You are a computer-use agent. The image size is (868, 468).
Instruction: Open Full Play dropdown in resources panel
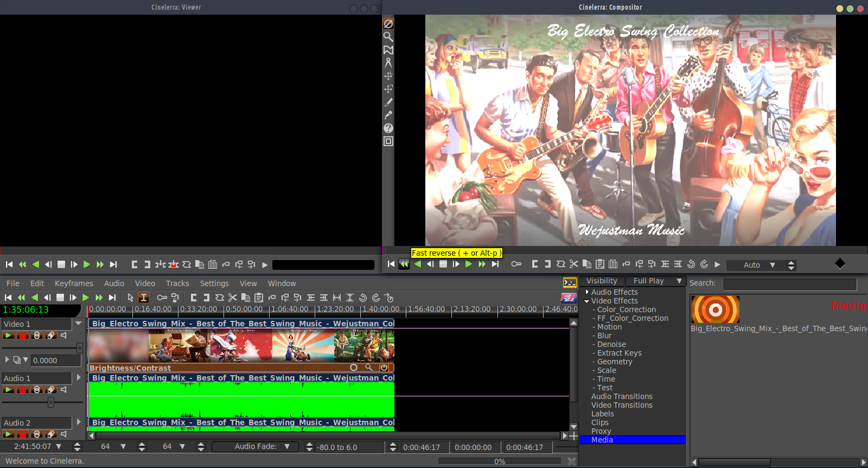pos(656,281)
